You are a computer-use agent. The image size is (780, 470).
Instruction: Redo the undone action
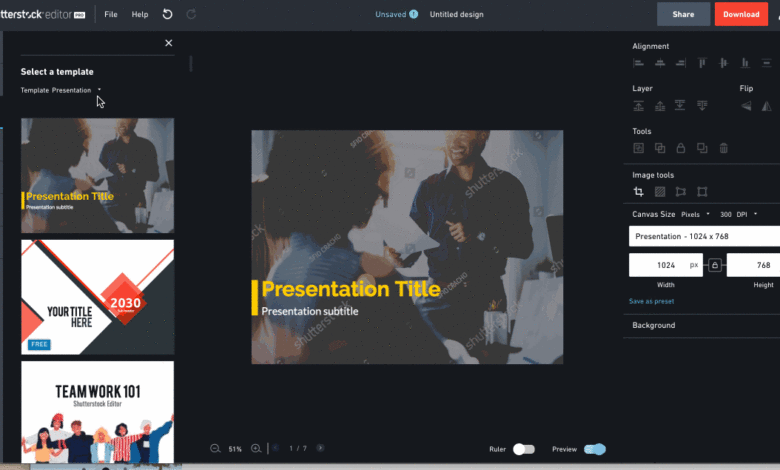(191, 14)
